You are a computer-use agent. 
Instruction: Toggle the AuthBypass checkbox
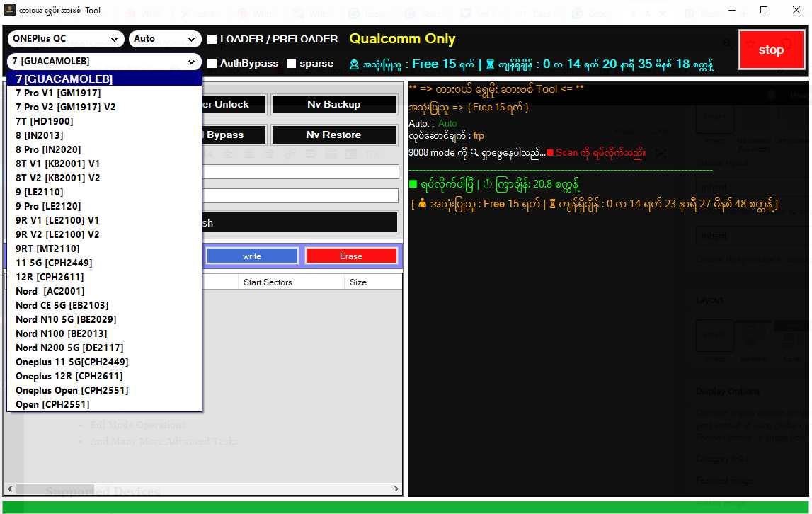211,63
